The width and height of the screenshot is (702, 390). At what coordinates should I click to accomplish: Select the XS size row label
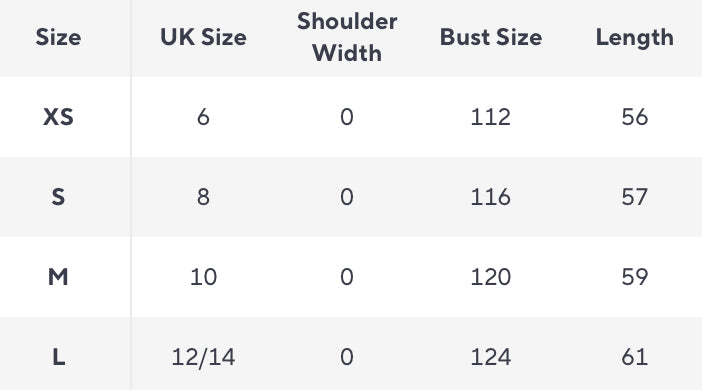pos(58,117)
